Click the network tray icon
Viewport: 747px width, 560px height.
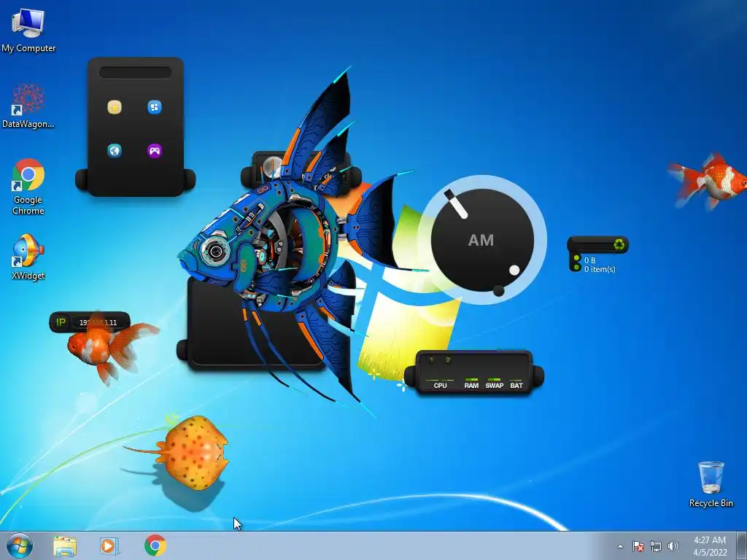click(656, 546)
